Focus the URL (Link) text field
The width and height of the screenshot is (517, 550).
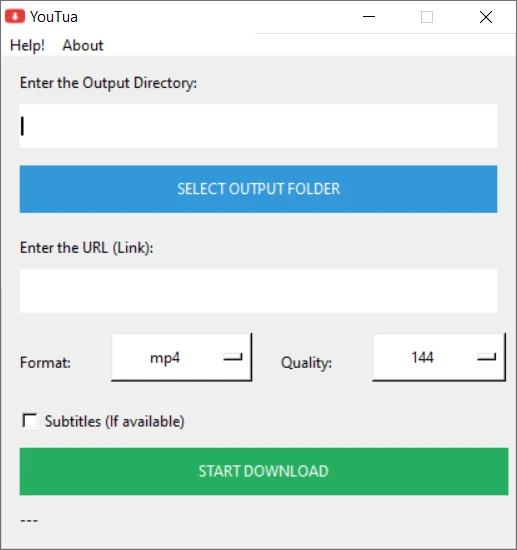(x=258, y=291)
